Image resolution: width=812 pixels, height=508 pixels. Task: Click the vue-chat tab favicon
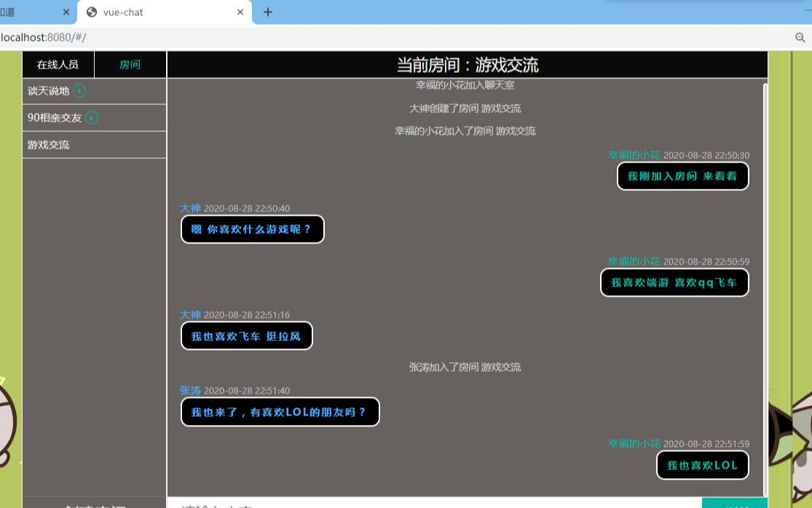(90, 12)
